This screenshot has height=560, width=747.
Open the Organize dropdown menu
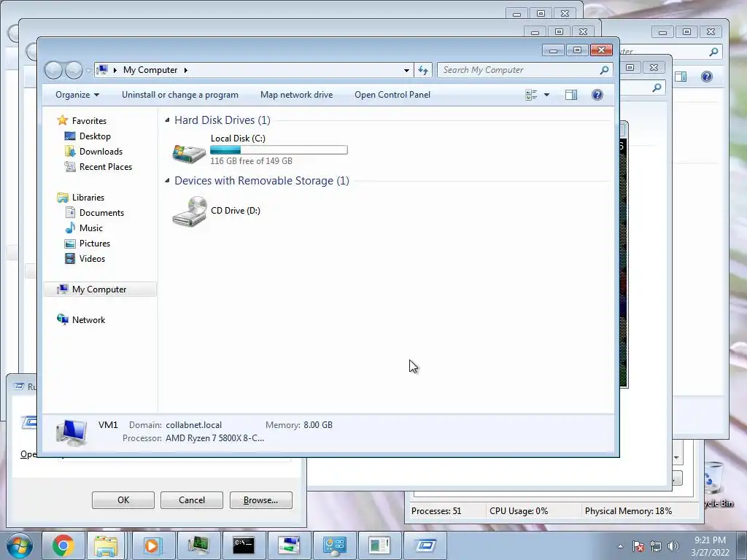click(x=77, y=95)
